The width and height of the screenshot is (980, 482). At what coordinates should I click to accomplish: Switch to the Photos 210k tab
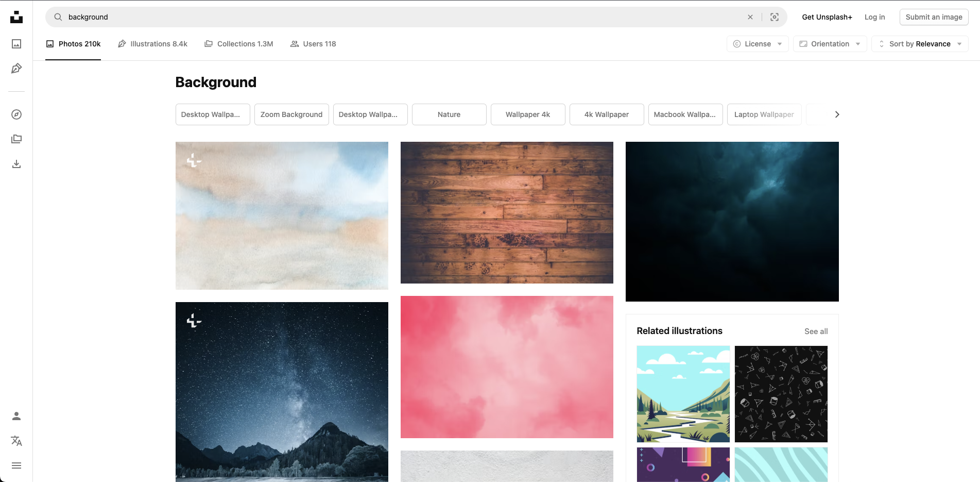[x=73, y=44]
